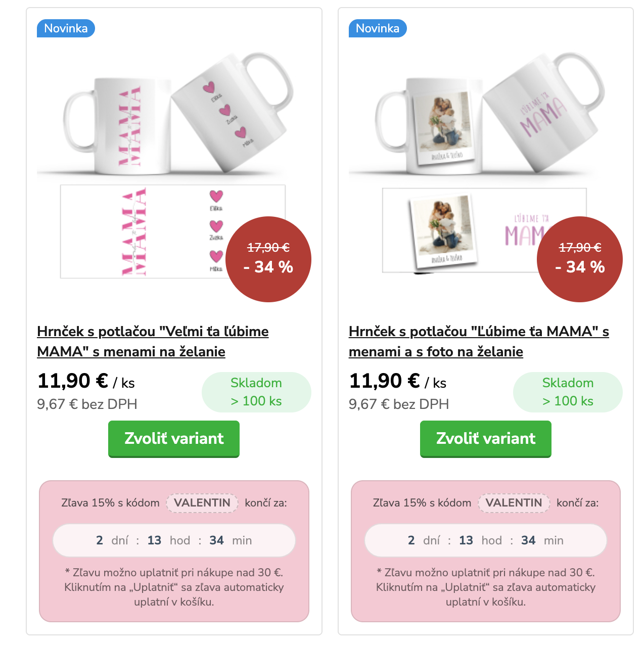Viewport: 644px width, 645px height.
Task: Click Zvoliť variant for the photo mug
Action: click(x=486, y=439)
